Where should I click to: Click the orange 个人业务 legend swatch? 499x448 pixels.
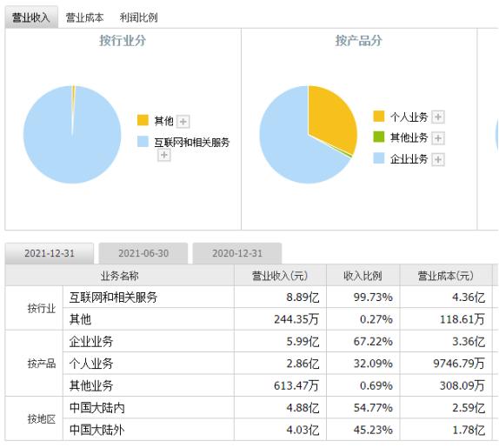pyautogui.click(x=379, y=116)
